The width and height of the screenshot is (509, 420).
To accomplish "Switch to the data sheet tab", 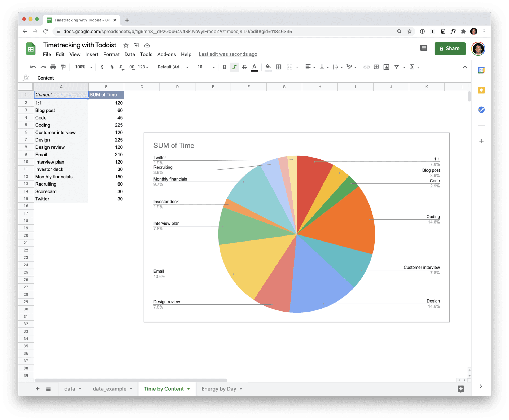I will 70,389.
